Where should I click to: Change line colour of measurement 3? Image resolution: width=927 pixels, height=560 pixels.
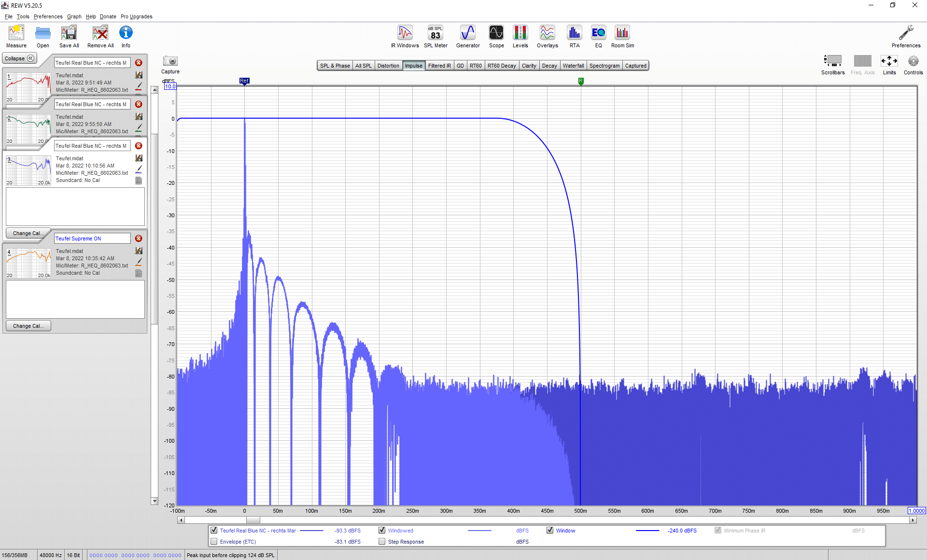pyautogui.click(x=139, y=169)
